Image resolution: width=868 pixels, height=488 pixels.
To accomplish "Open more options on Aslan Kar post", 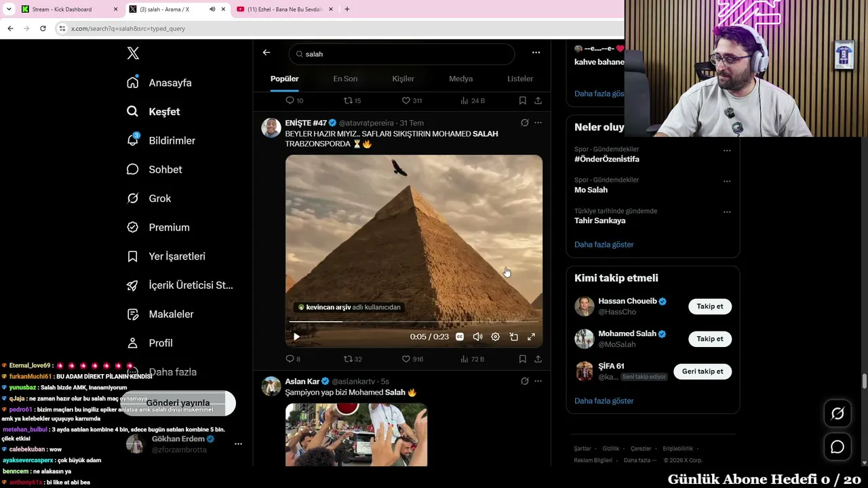I will tap(538, 382).
